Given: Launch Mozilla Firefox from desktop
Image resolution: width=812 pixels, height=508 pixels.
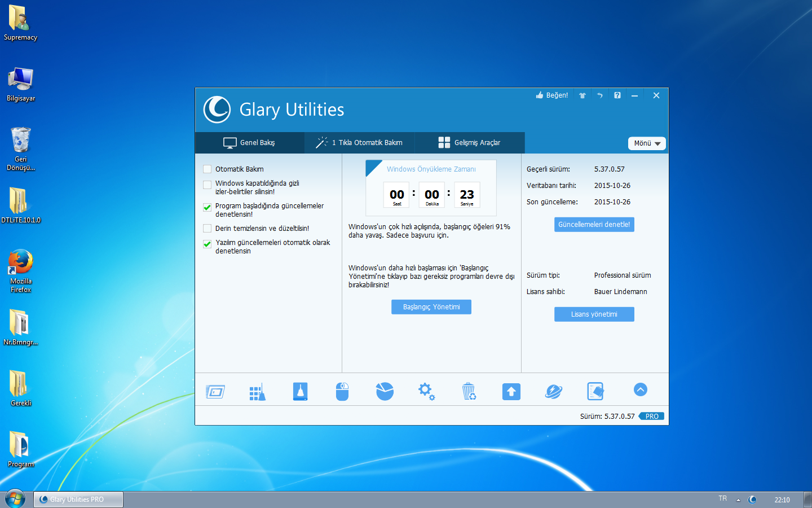Looking at the screenshot, I should coord(21,271).
